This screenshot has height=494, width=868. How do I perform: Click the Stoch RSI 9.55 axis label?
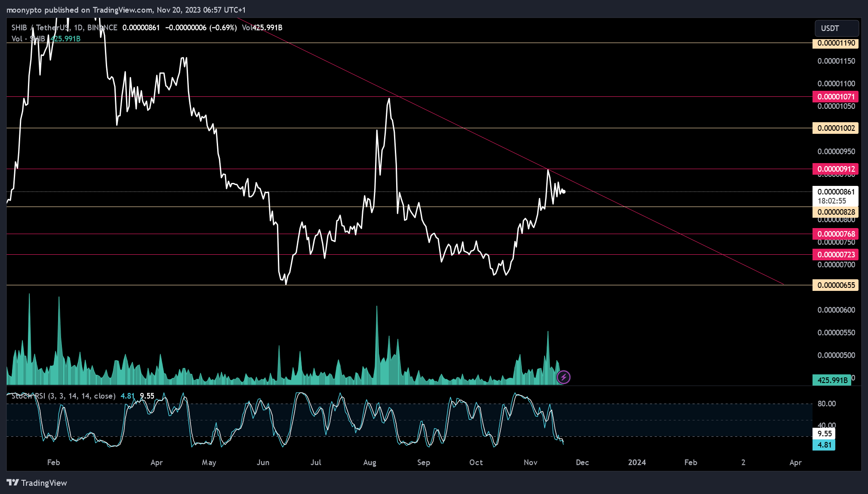(x=824, y=434)
